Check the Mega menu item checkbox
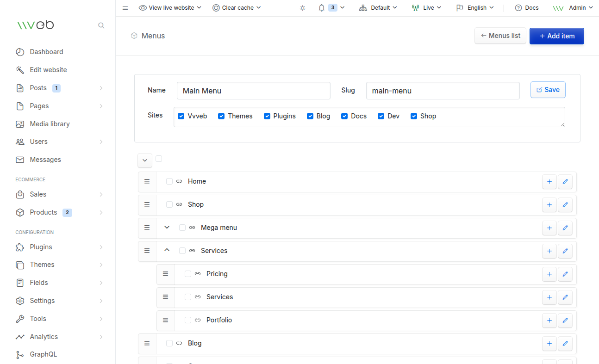 pyautogui.click(x=182, y=228)
